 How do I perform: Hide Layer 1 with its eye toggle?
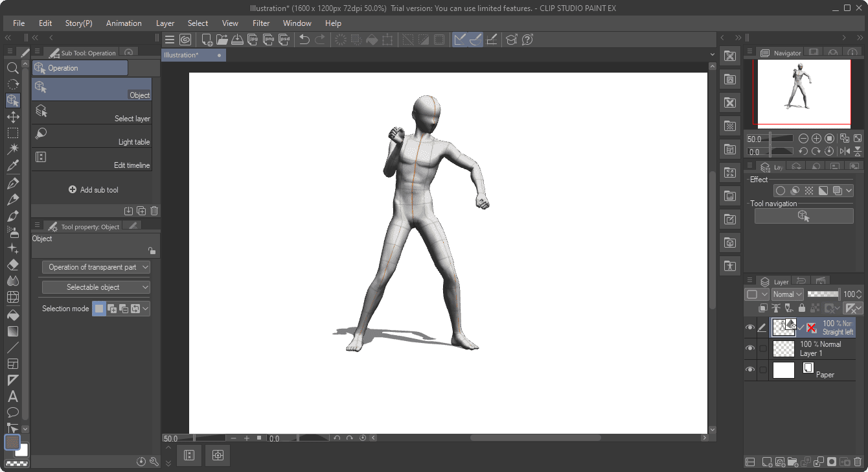[x=749, y=348]
